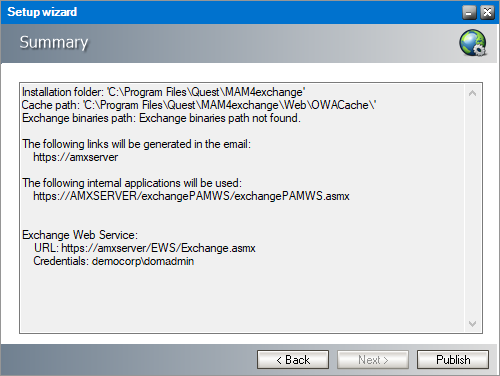Click the scroll down arrow in summary box

pos(472,323)
